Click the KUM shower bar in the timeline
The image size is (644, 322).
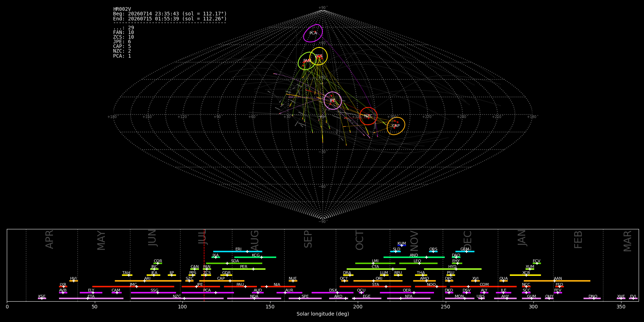(402, 245)
